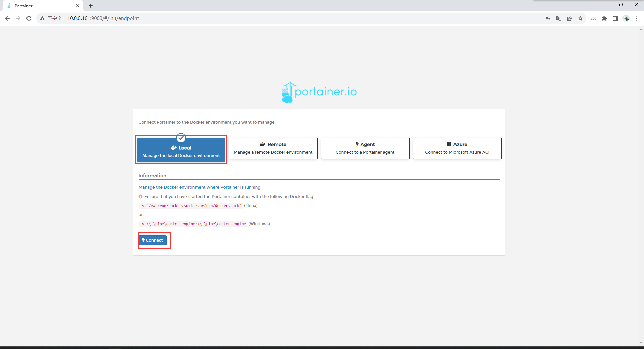Click 'Manage the Docker environment where Portainer is running' text

[200, 187]
